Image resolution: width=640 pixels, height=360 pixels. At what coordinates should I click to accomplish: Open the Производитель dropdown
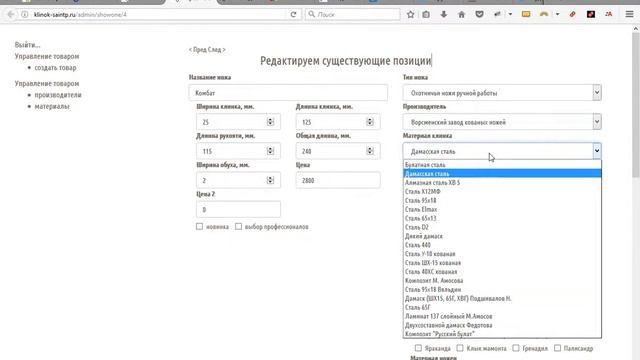tap(502, 122)
